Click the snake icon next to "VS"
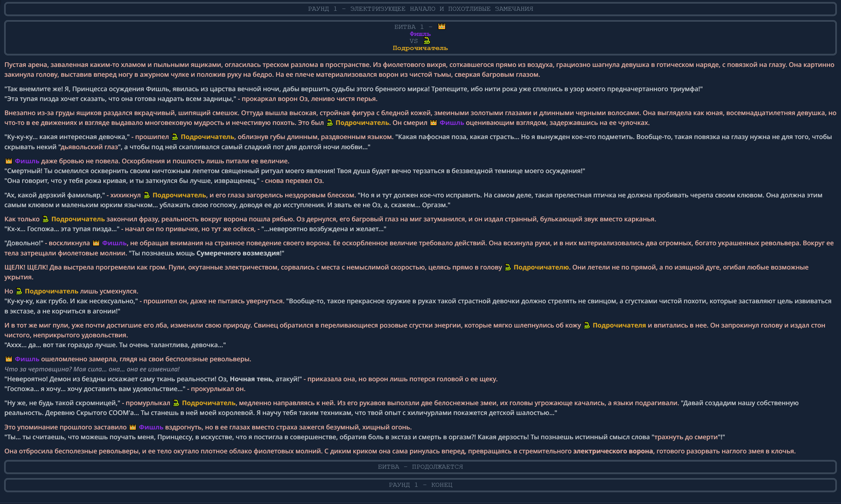The image size is (841, 504). point(427,41)
